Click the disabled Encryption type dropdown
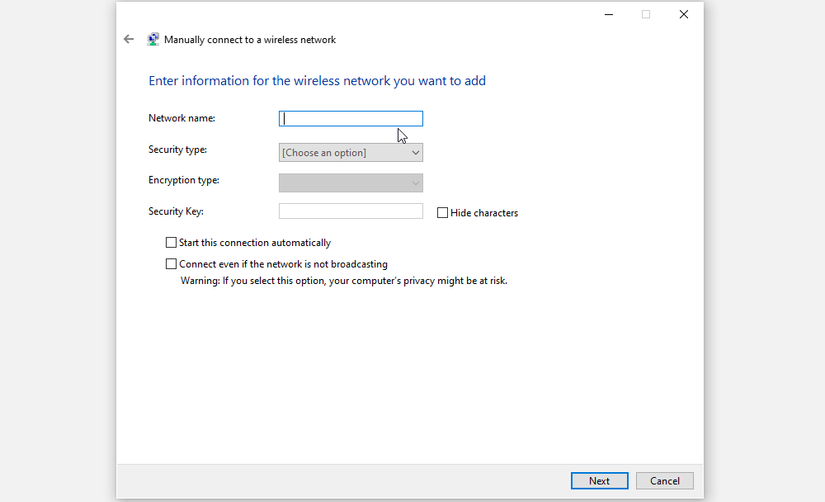 351,183
